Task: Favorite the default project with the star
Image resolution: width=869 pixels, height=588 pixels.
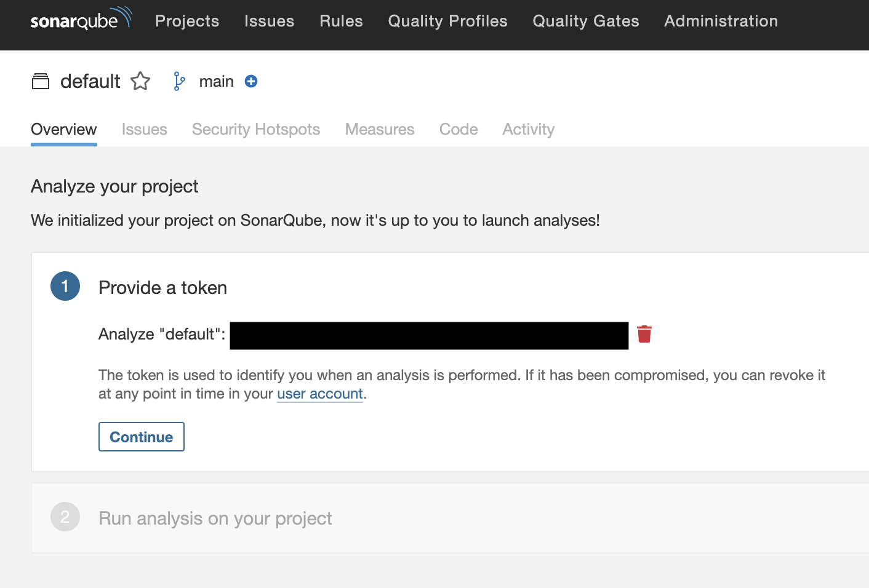Action: point(140,81)
